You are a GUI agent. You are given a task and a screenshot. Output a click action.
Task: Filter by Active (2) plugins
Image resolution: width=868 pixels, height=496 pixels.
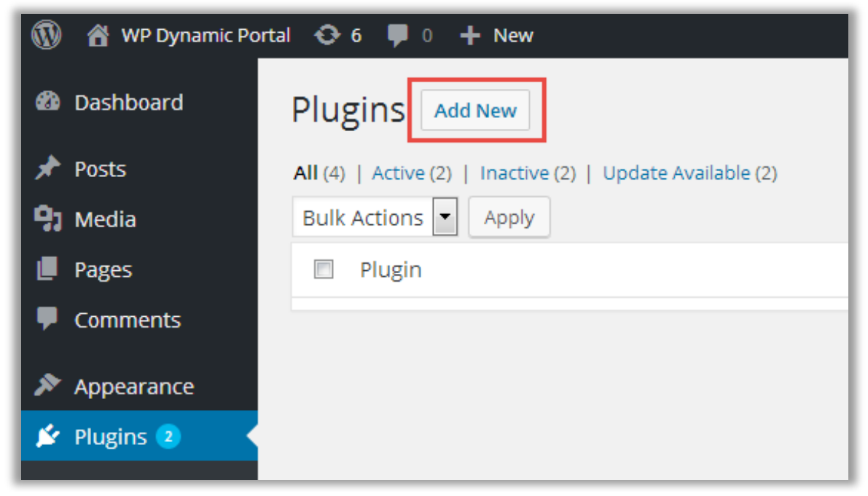[412, 173]
